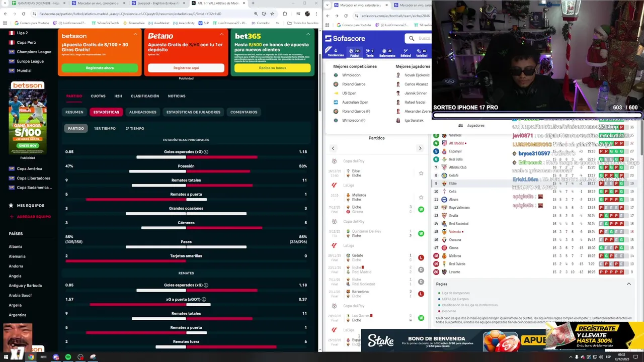Viewport: 644px width, 362px height.
Task: Open Spotify from the taskbar
Action: tap(68, 357)
